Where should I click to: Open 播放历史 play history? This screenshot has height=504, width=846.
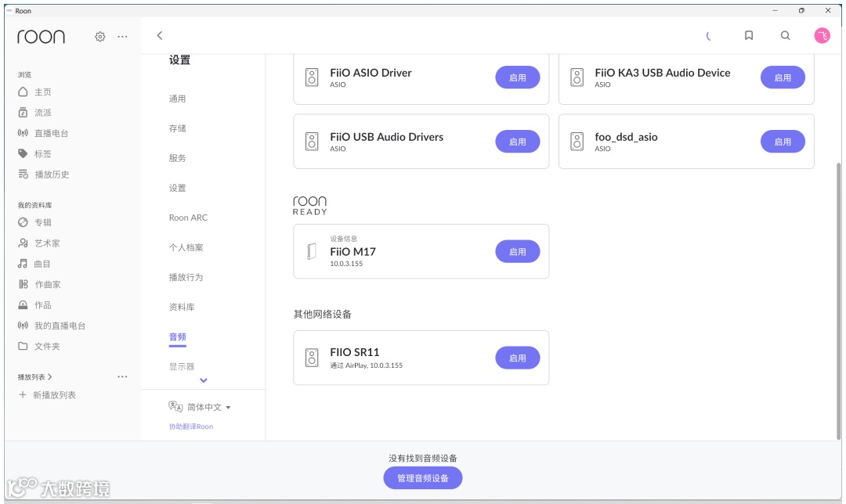[x=44, y=174]
